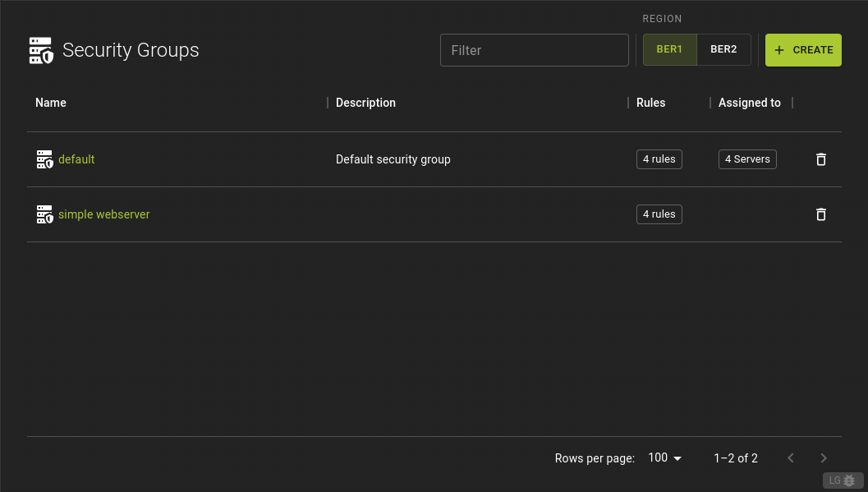
Task: Click the 4 Servers chip
Action: coord(747,159)
